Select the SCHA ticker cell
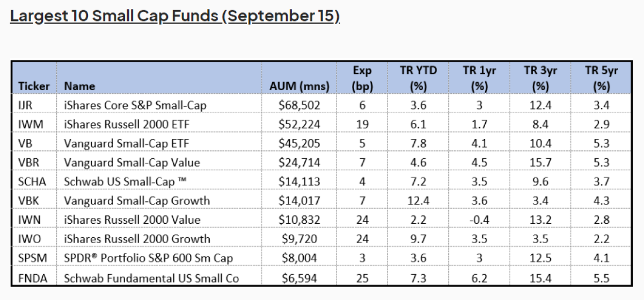The height and width of the screenshot is (300, 644). [32, 181]
